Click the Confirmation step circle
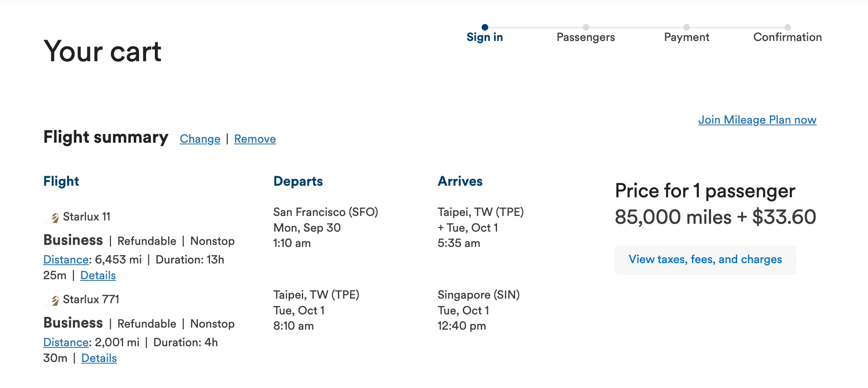Viewport: 868px width, 388px height. pos(787,27)
